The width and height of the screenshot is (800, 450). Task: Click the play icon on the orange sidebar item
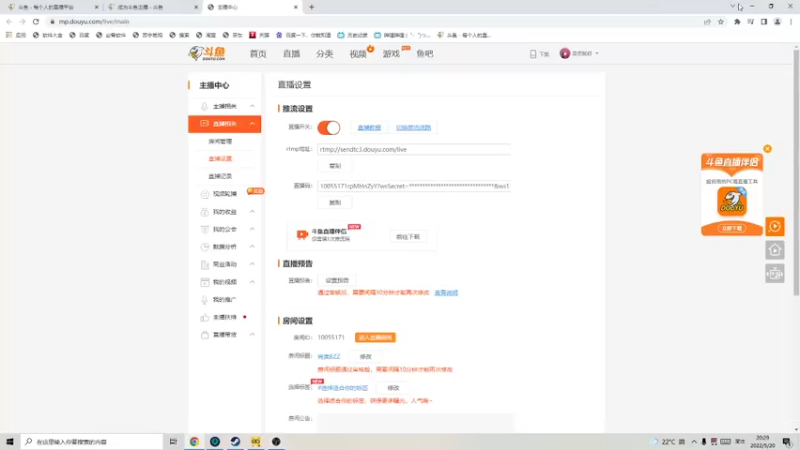205,123
